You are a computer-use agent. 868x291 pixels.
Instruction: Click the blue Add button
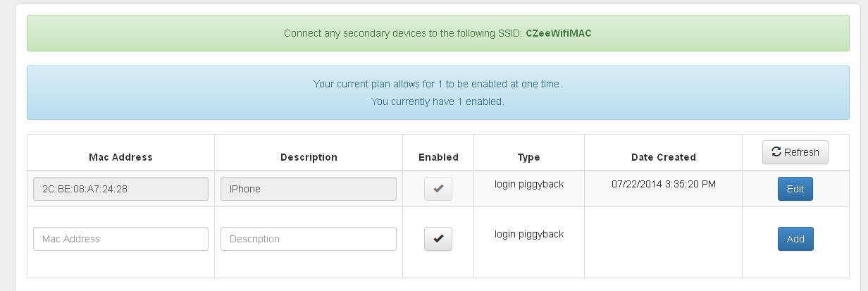click(x=795, y=239)
